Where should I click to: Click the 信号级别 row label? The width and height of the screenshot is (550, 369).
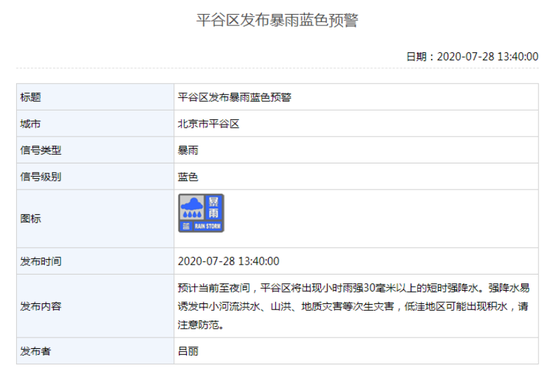pos(41,177)
